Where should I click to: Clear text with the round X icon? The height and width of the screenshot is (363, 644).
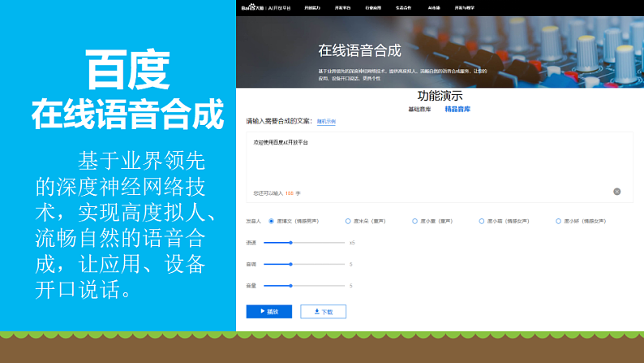pyautogui.click(x=616, y=192)
